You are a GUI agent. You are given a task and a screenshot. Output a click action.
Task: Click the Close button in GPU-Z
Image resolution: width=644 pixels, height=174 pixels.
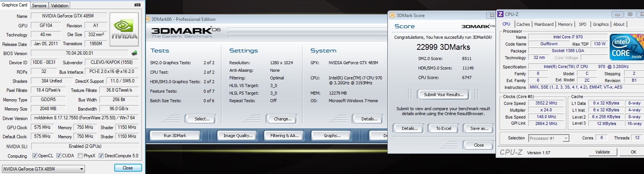(128, 168)
